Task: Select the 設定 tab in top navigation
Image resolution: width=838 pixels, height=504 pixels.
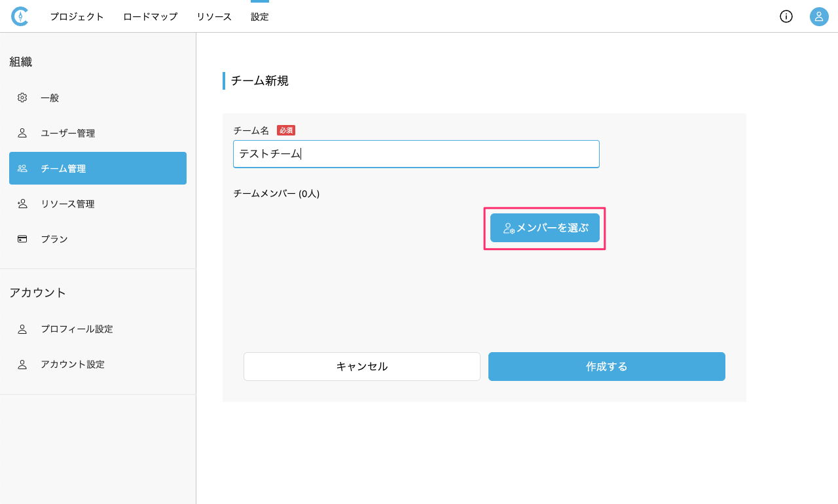Action: pos(259,17)
